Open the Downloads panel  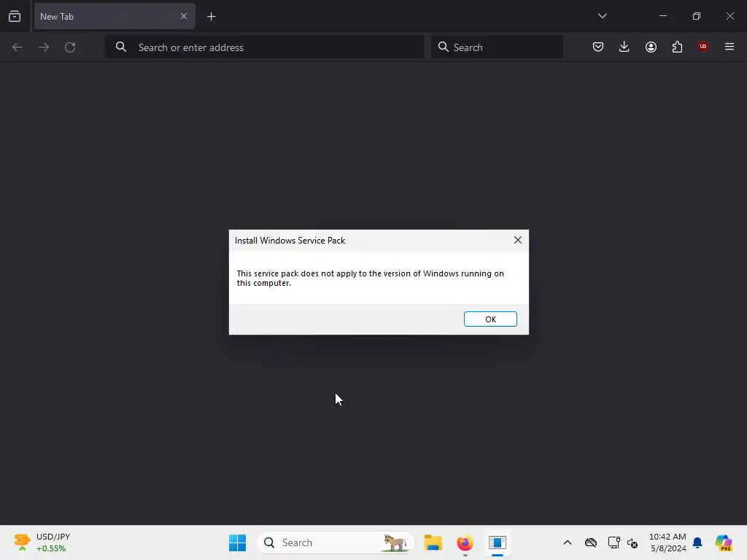(624, 47)
